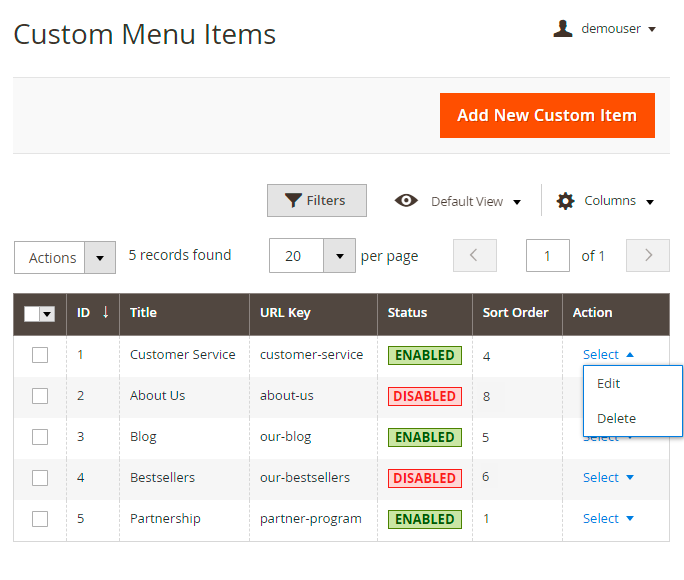The width and height of the screenshot is (684, 580).
Task: Open the select-all checkbox dropdown arrow in header
Action: (47, 314)
